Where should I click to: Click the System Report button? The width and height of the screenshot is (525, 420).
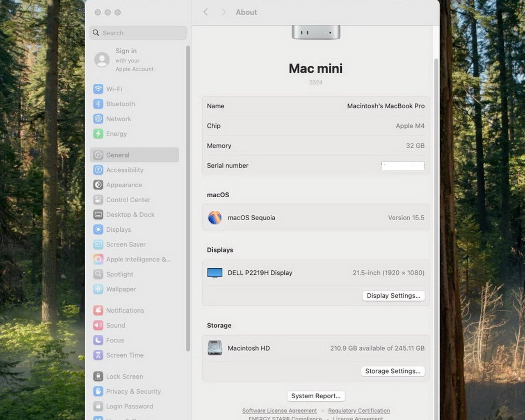tap(316, 396)
